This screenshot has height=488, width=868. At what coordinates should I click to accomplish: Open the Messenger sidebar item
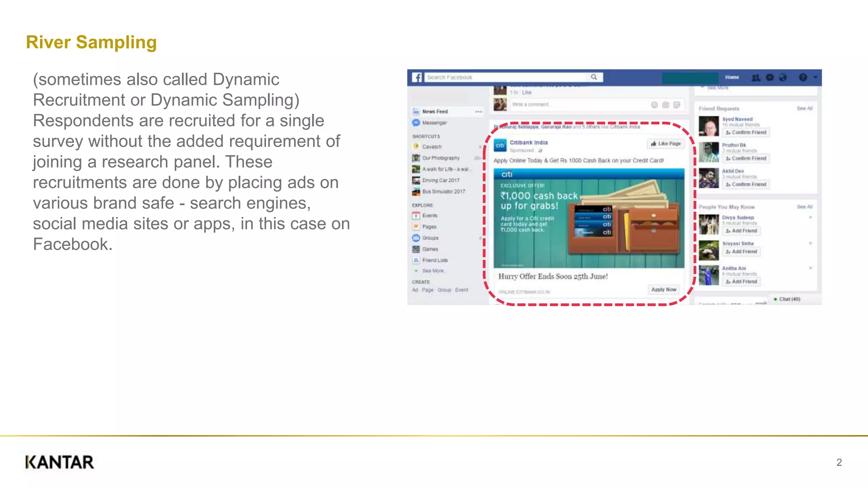tap(434, 123)
